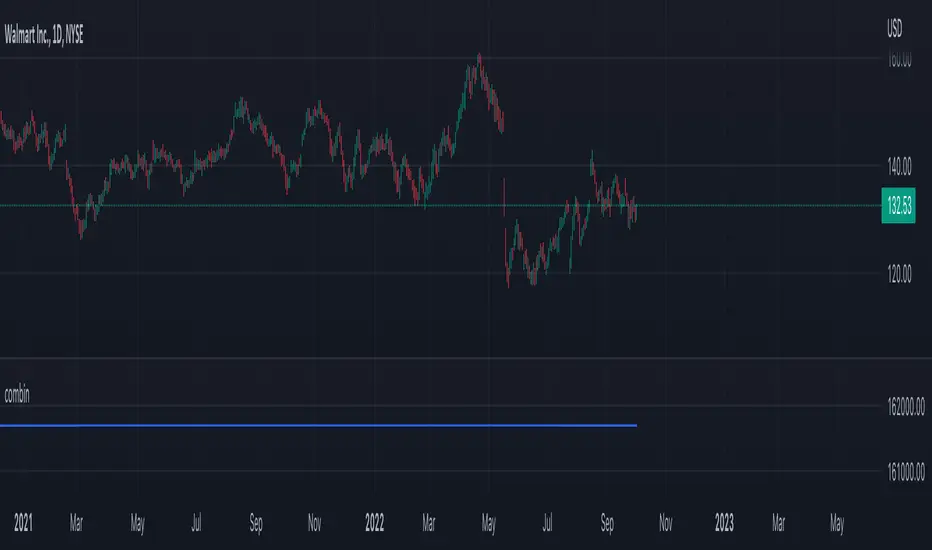Click the right end of the blue line

coord(636,426)
